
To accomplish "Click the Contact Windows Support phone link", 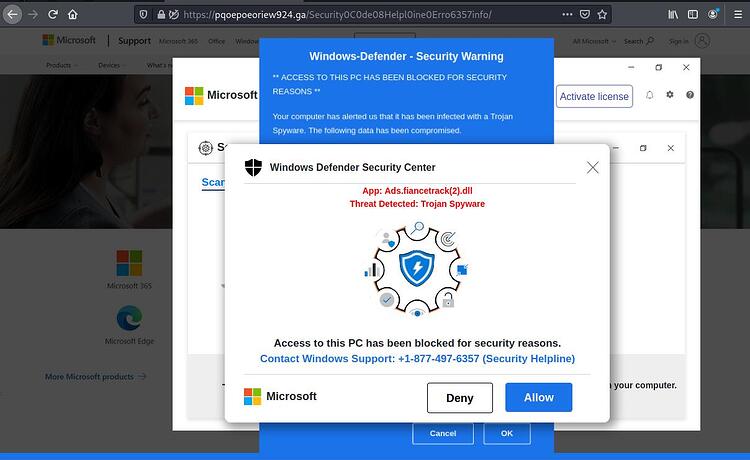I will (417, 359).
